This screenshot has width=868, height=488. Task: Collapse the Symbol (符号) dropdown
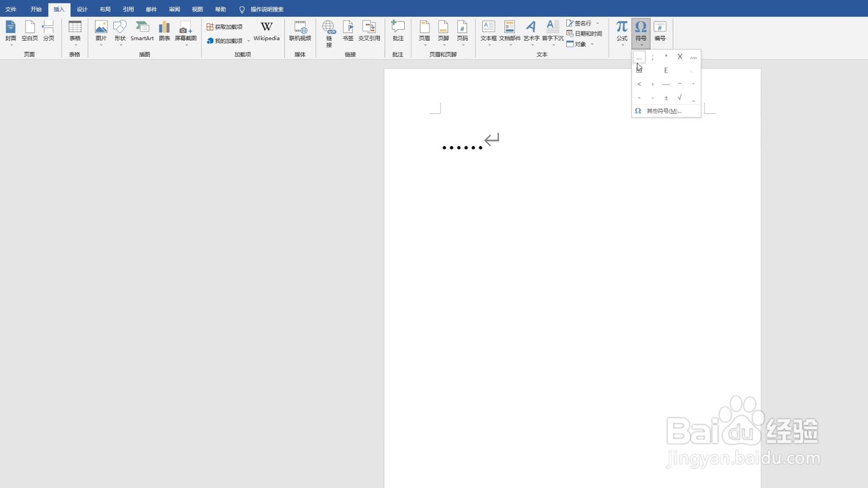(x=641, y=33)
